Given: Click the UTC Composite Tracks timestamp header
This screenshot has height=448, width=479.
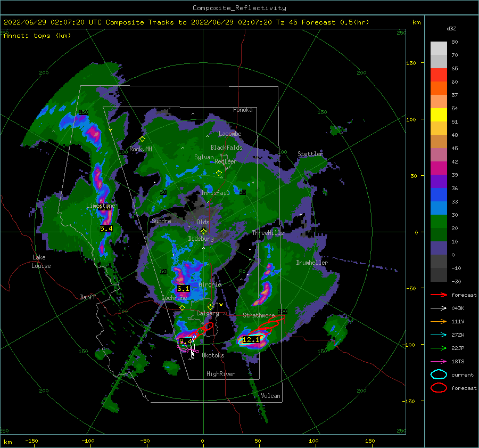Looking at the screenshot, I should [x=186, y=22].
